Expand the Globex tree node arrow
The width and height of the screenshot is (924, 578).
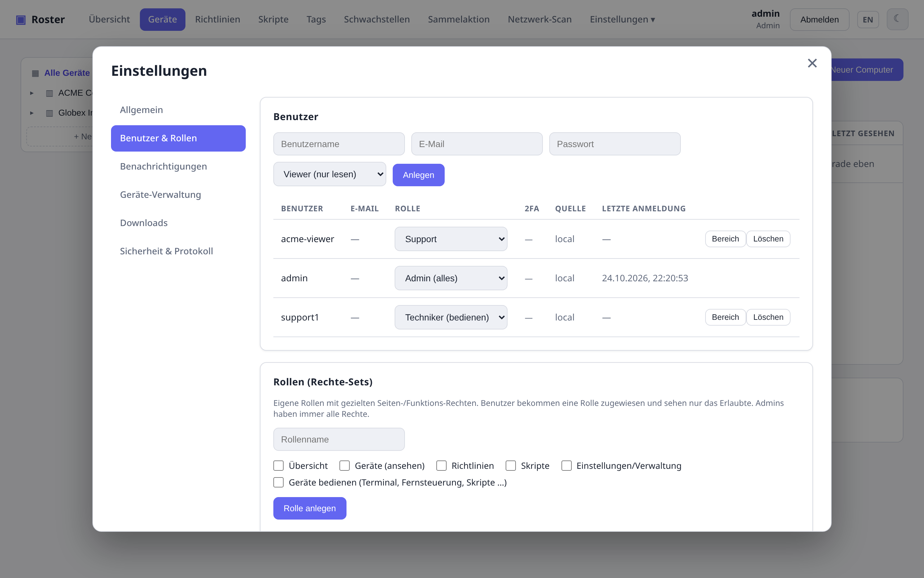coord(32,113)
